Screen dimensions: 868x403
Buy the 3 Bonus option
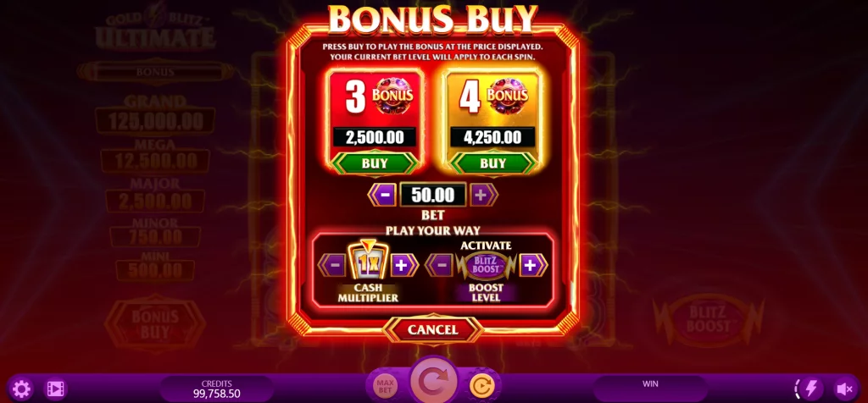(x=375, y=163)
